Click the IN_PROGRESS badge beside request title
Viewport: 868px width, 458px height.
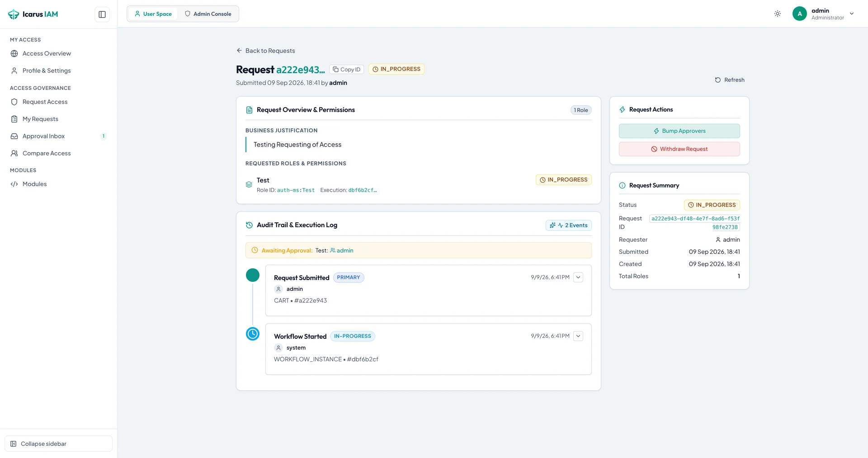pyautogui.click(x=396, y=69)
